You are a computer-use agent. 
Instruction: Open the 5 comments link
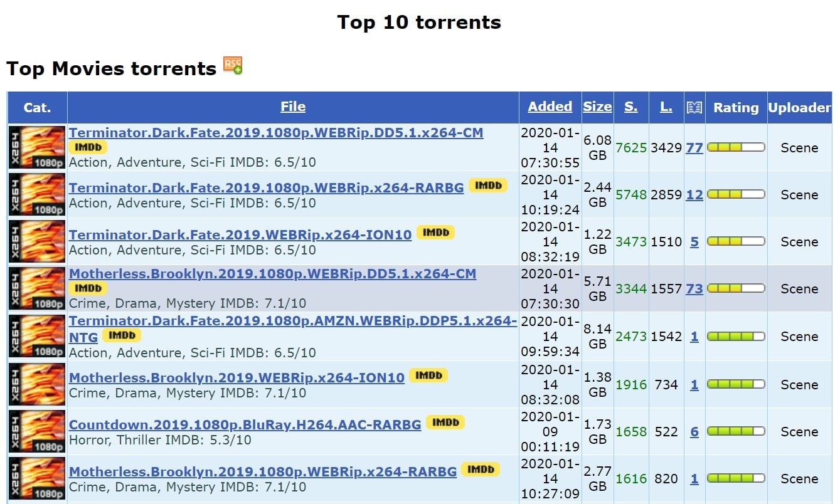tap(694, 242)
